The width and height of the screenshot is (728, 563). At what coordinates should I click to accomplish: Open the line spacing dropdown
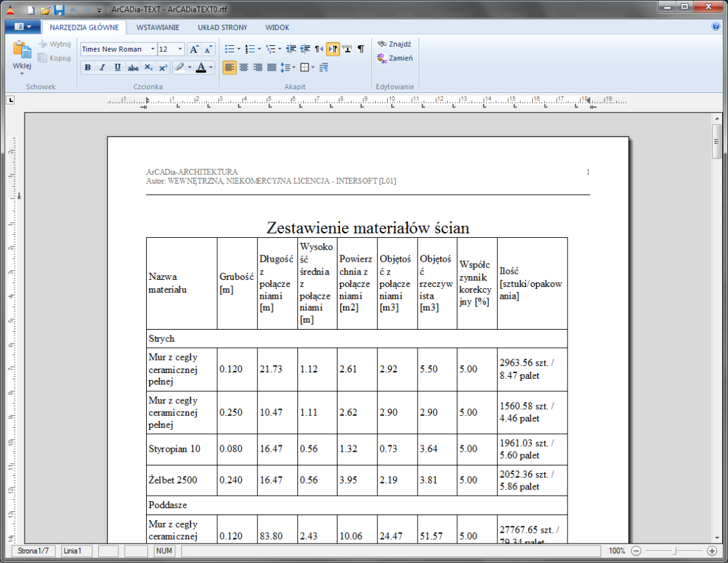point(288,68)
